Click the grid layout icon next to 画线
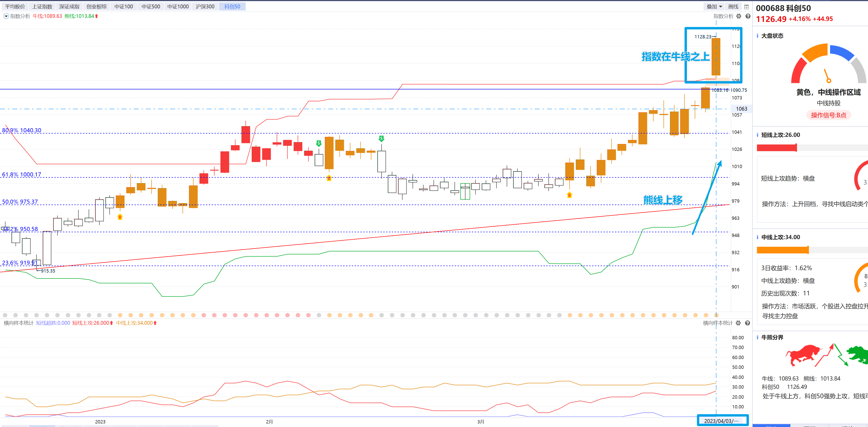This screenshot has height=427, width=868. 746,7
